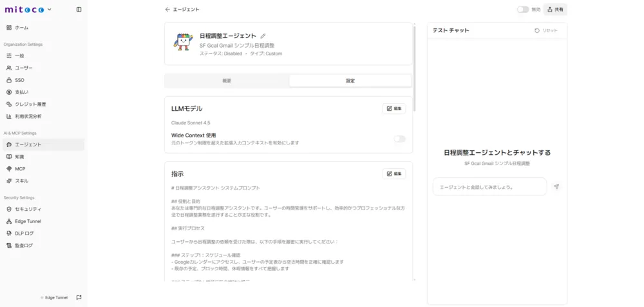Send the test chat message
The image size is (644, 307).
(556, 187)
